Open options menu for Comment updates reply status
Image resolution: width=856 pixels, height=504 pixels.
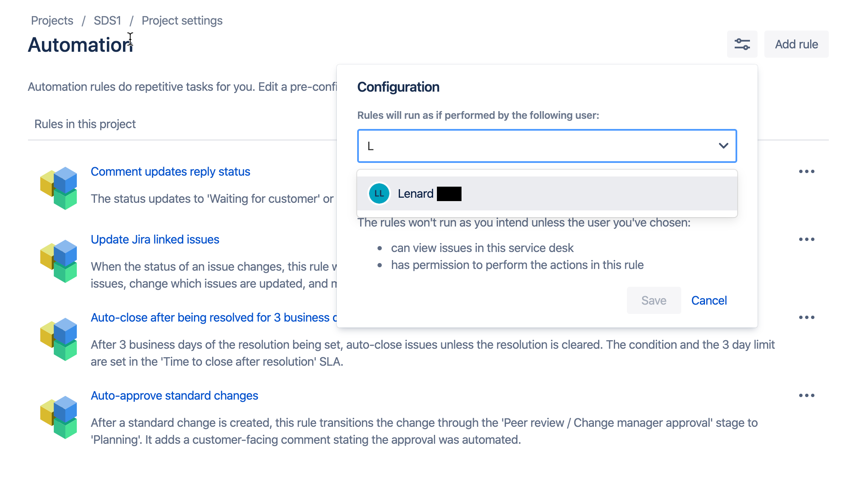click(x=807, y=171)
